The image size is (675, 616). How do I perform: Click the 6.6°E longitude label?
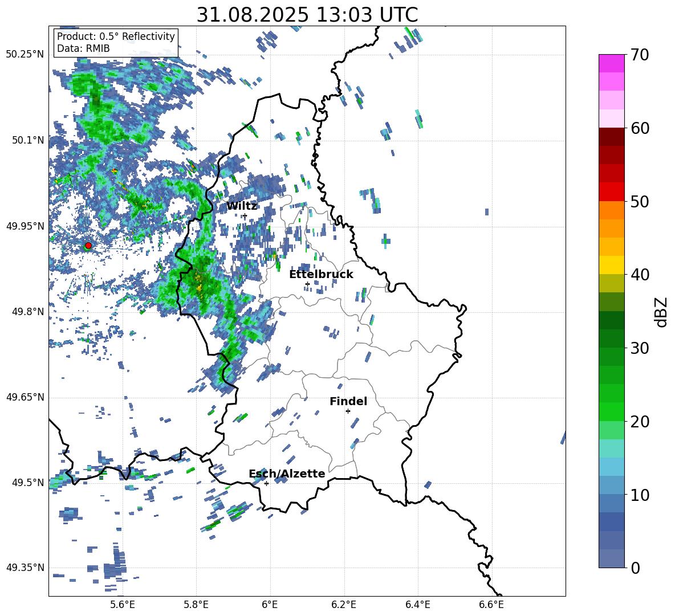pyautogui.click(x=491, y=605)
